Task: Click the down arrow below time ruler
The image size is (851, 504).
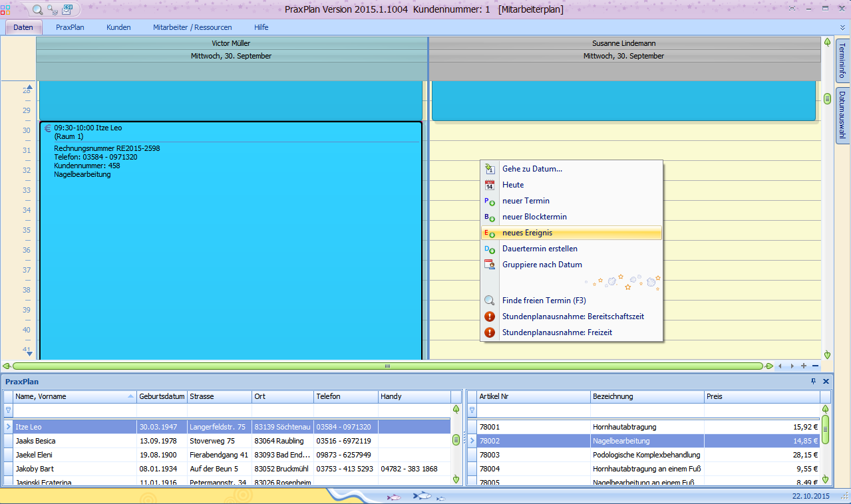Action: [x=29, y=354]
